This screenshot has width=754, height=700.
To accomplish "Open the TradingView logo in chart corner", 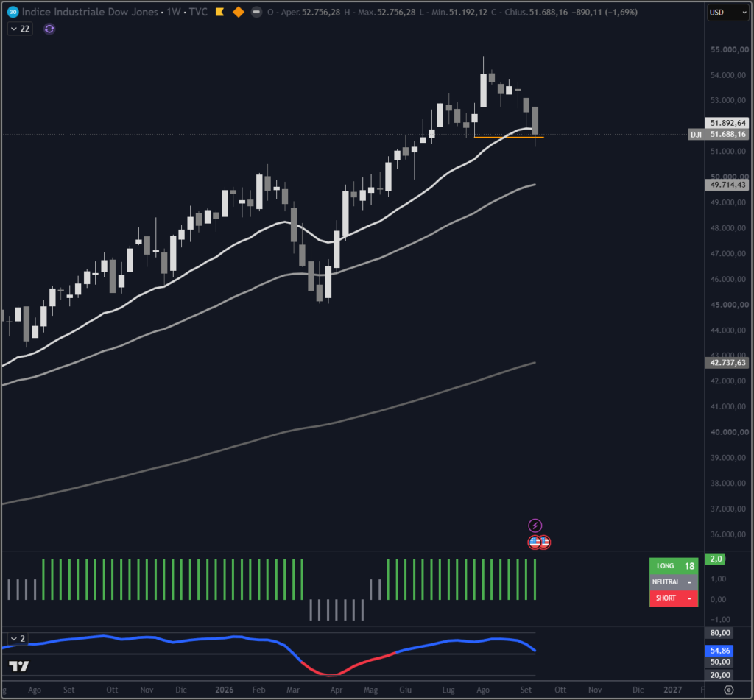I will click(x=18, y=666).
